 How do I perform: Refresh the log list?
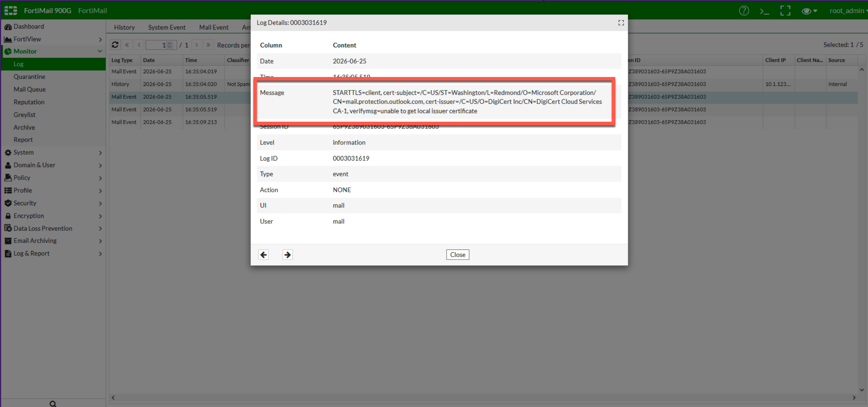coord(115,45)
